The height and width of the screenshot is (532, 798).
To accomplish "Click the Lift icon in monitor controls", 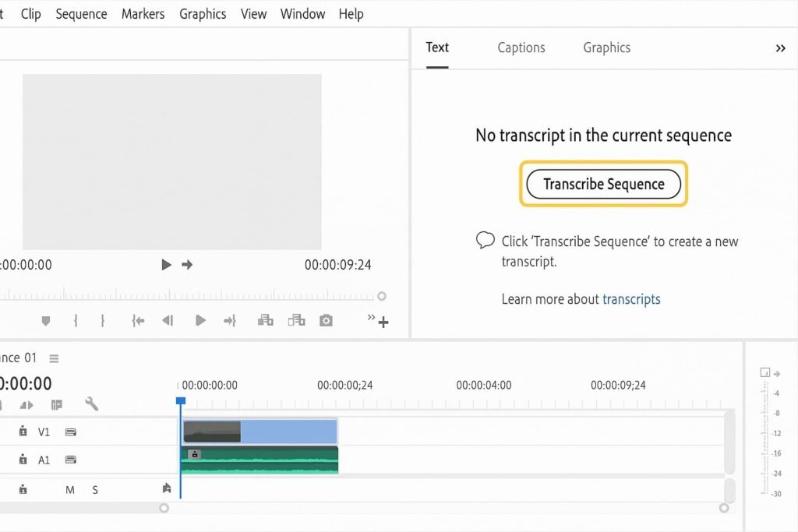I will [265, 321].
